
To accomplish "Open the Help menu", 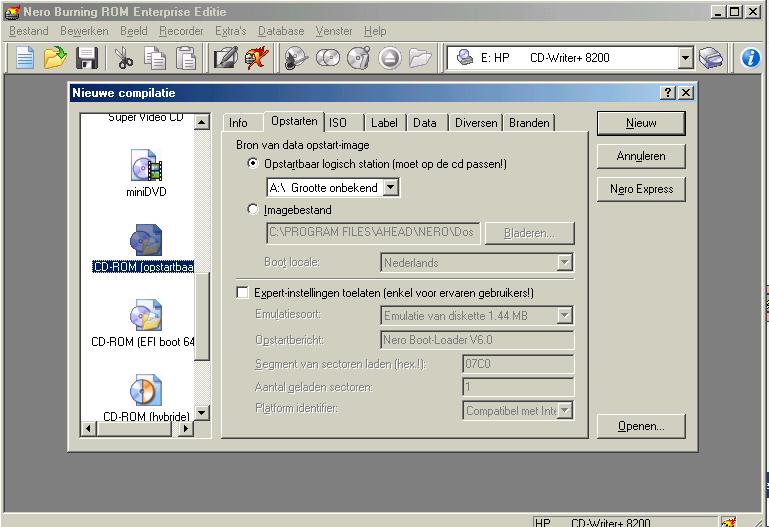I will click(375, 31).
